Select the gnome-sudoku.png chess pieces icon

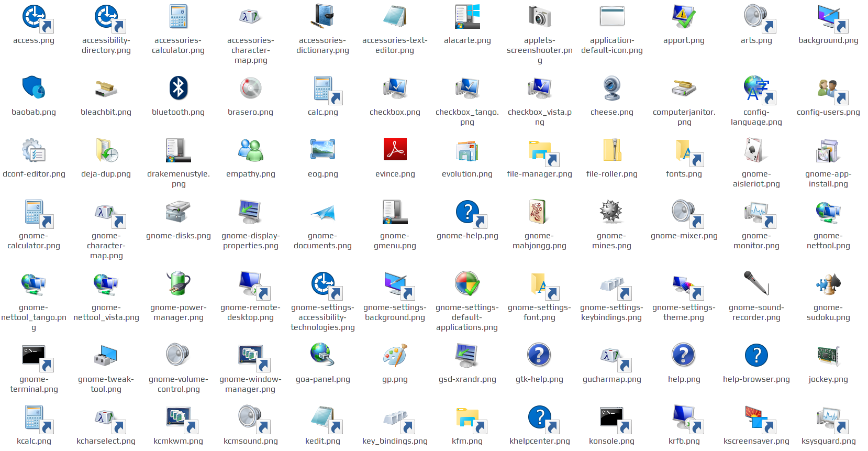829,284
